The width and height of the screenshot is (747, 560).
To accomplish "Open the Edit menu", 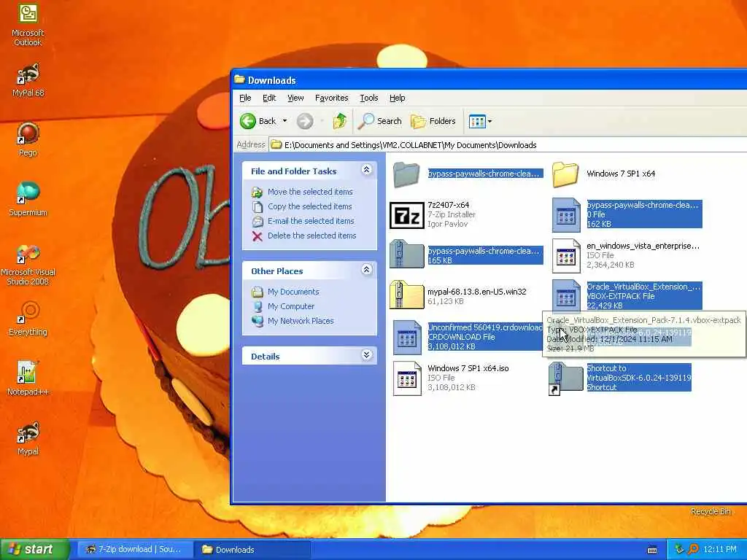I will pyautogui.click(x=269, y=98).
